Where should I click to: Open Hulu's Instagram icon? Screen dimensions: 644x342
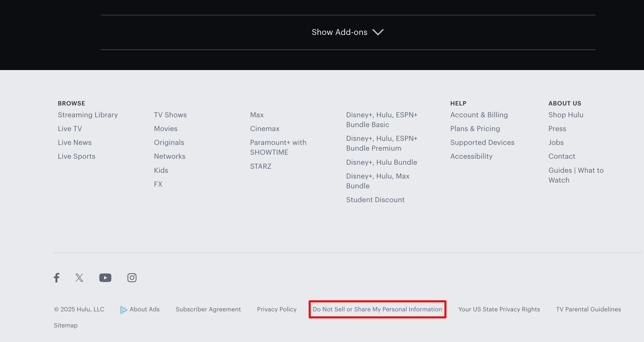tap(132, 278)
